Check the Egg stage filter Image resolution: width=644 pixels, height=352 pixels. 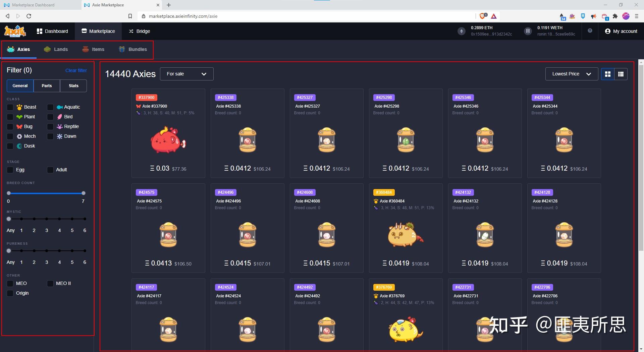(x=10, y=170)
